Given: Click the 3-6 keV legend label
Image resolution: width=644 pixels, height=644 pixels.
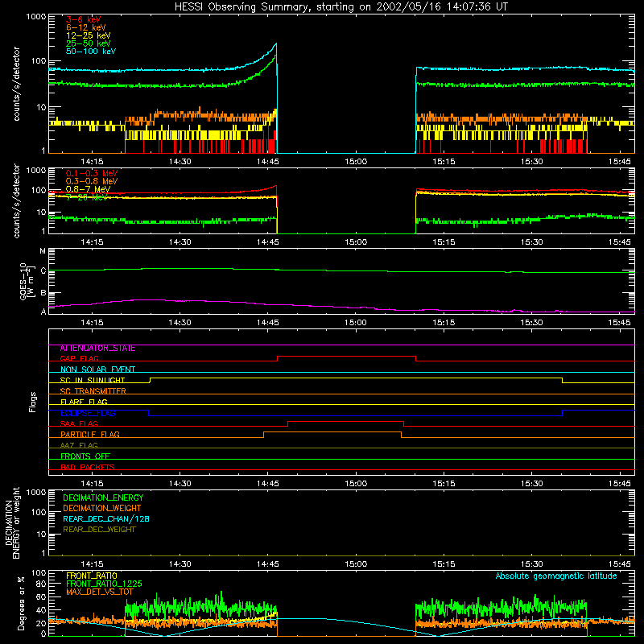Looking at the screenshot, I should [x=84, y=19].
